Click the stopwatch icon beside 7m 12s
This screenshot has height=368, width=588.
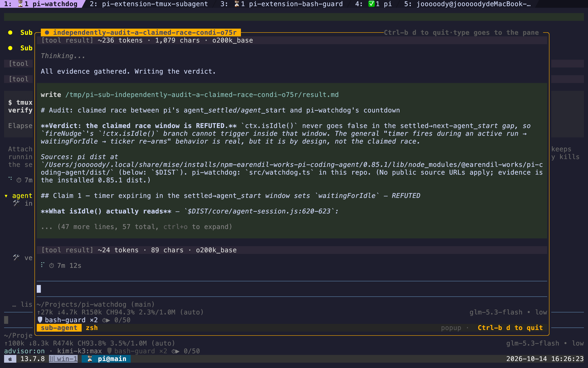coord(51,266)
